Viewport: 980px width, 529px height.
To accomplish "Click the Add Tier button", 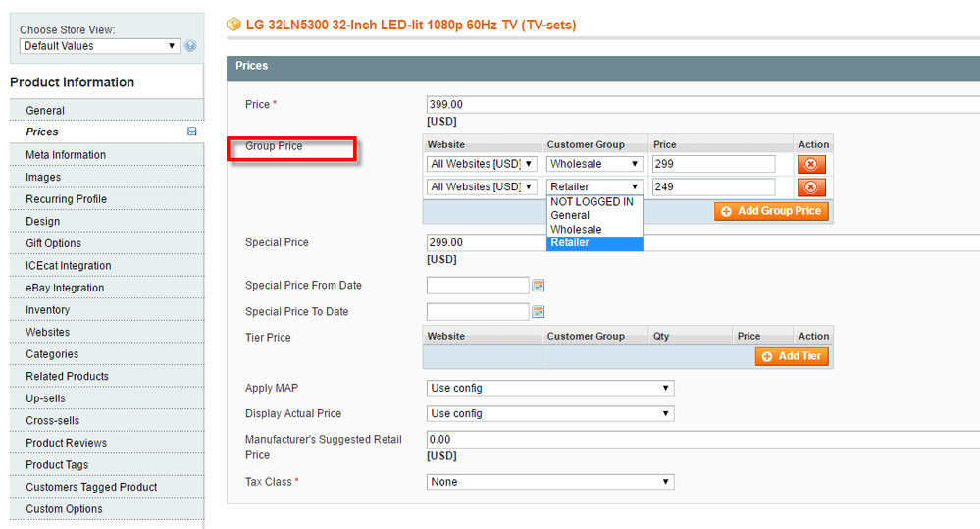I will 792,356.
